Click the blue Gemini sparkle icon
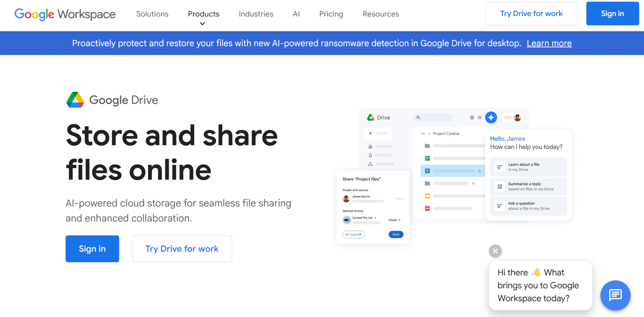Viewport: 644px width, 317px height. point(491,117)
